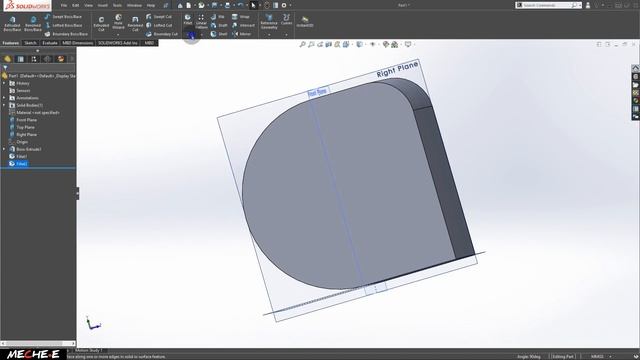
Task: Switch to the SOLIDWORKS Add-Ins tab
Action: coord(118,43)
